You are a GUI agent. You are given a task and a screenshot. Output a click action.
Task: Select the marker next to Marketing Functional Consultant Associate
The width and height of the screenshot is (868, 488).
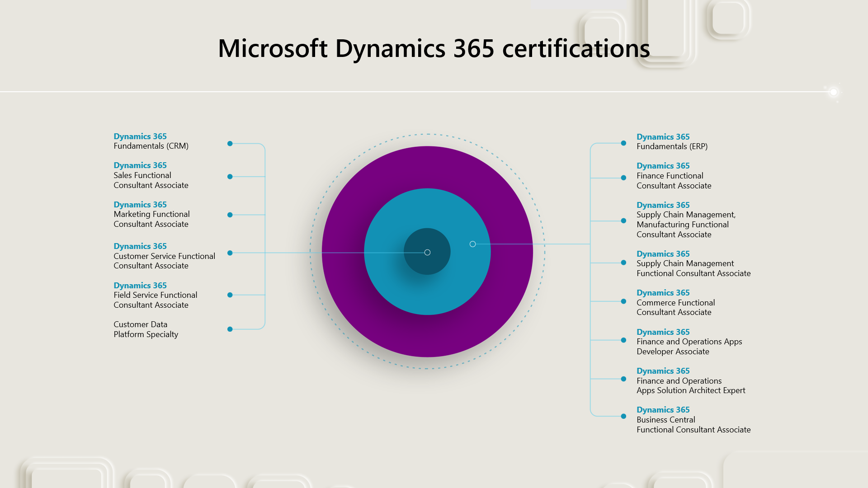(231, 215)
